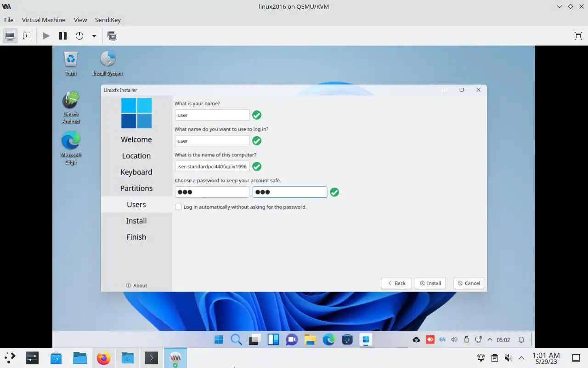The width and height of the screenshot is (588, 368).
Task: Click the guest volume speaker icon
Action: click(x=454, y=339)
